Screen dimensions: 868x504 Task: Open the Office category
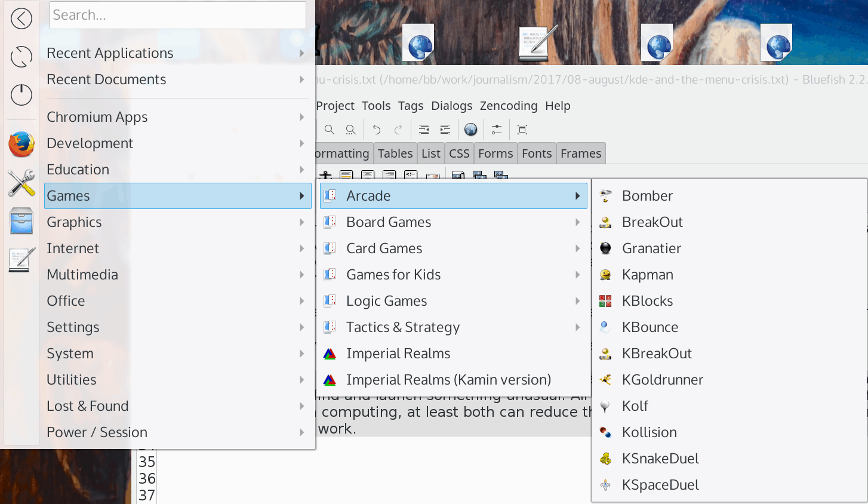tap(178, 301)
